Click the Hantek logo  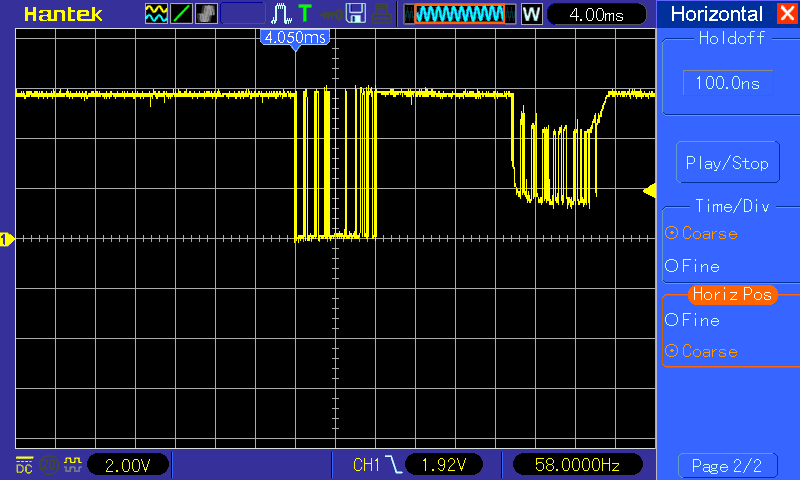[63, 14]
